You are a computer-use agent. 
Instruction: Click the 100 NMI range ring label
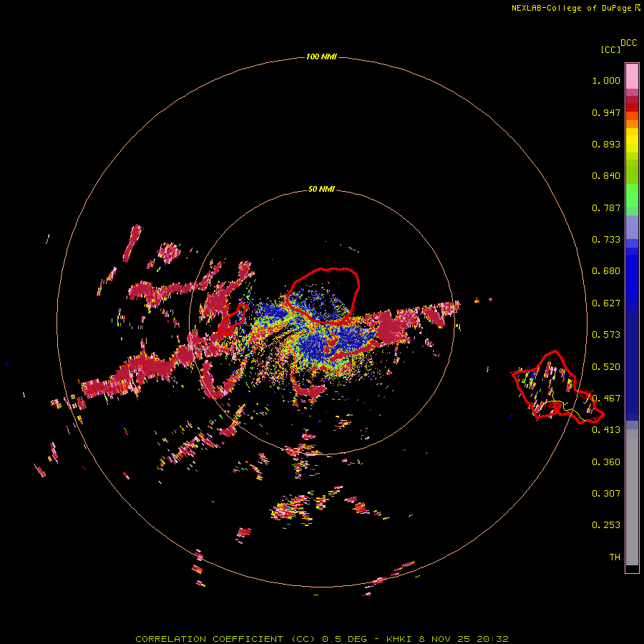coord(321,57)
